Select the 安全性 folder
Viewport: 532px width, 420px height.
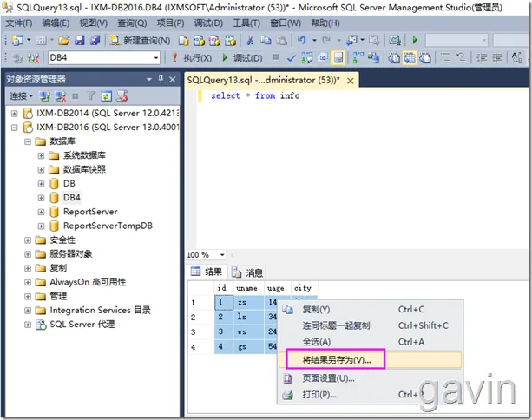click(x=62, y=240)
